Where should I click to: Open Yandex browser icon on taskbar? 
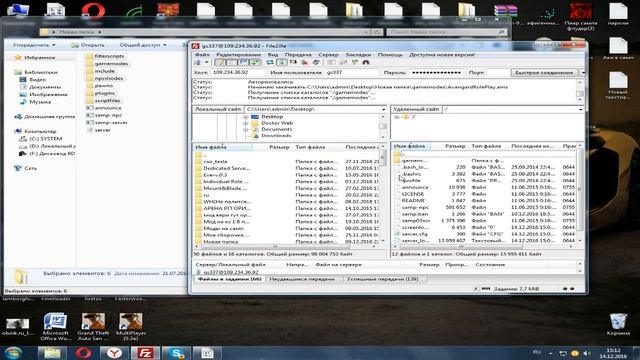115,353
